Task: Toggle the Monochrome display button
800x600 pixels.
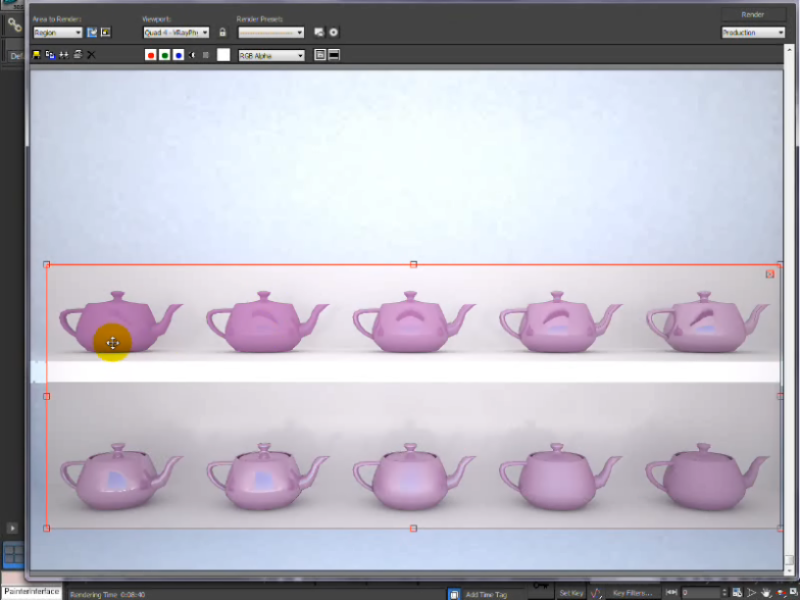Action: coord(206,55)
